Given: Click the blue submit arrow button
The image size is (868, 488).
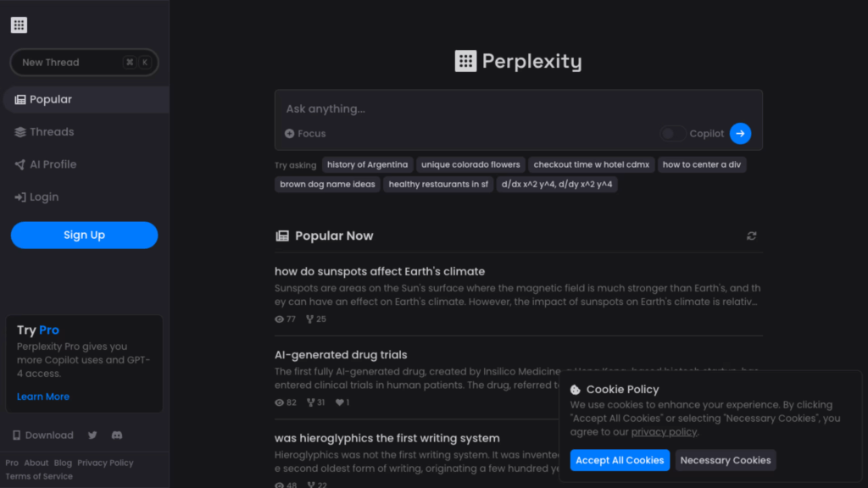Looking at the screenshot, I should (x=740, y=134).
